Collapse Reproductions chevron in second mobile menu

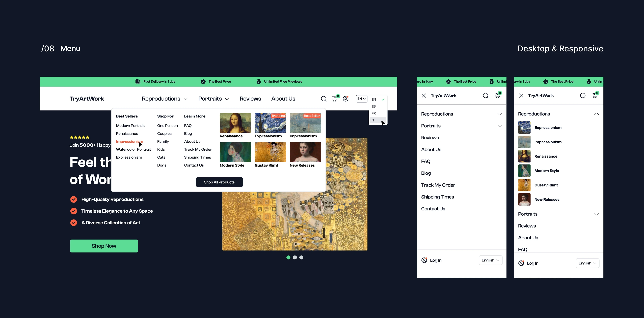click(597, 114)
